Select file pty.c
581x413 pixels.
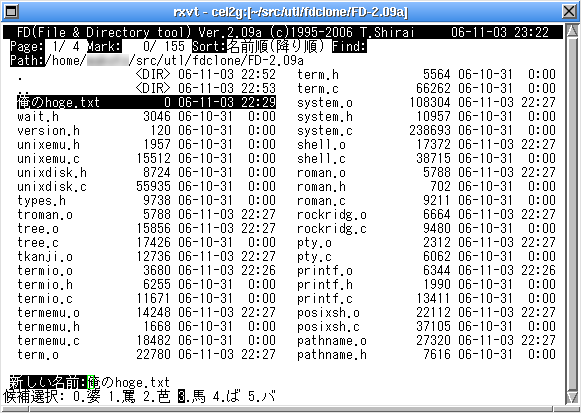(314, 257)
